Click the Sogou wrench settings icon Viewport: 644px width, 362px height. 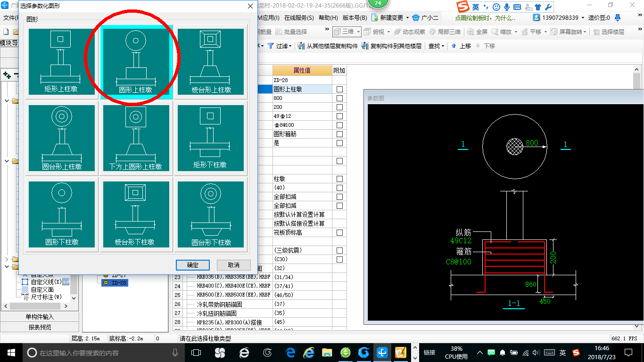(547, 7)
